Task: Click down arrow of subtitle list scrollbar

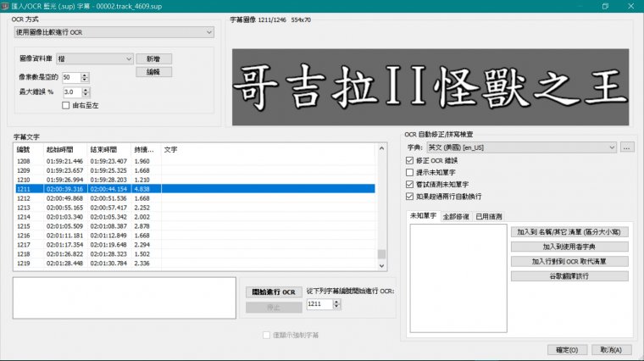Action: pyautogui.click(x=381, y=266)
